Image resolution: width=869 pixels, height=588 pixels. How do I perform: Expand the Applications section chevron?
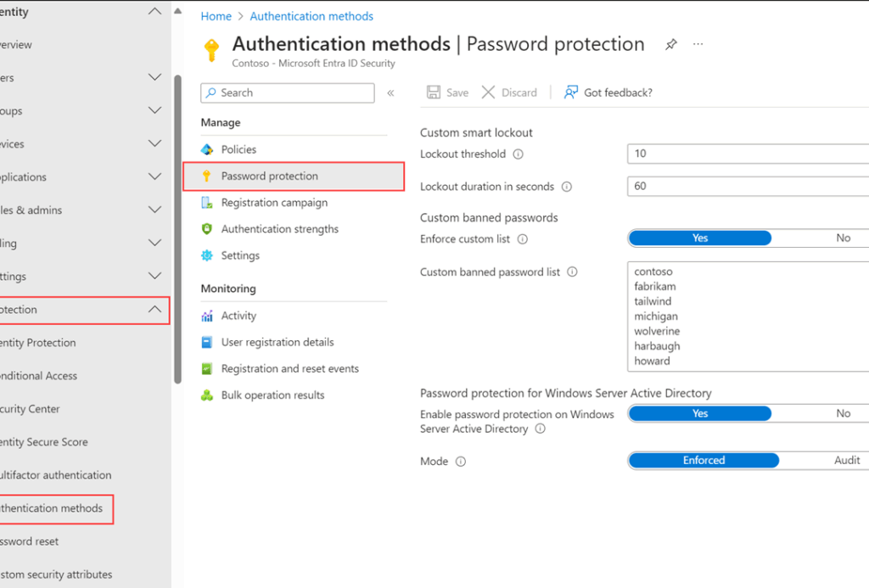pyautogui.click(x=154, y=177)
